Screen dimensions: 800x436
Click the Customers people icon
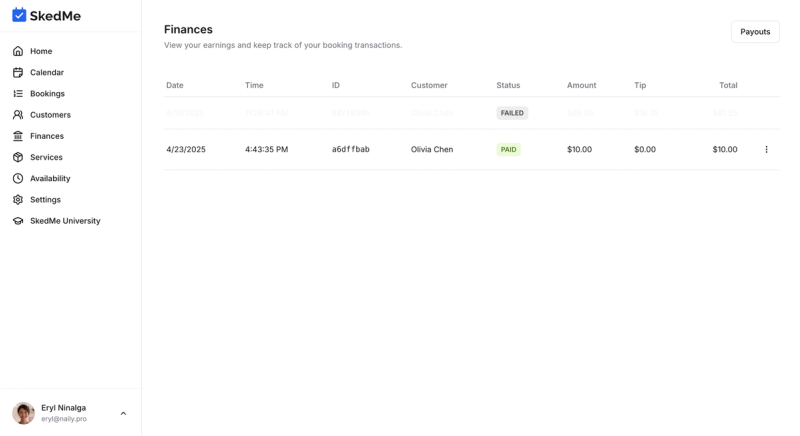point(18,115)
